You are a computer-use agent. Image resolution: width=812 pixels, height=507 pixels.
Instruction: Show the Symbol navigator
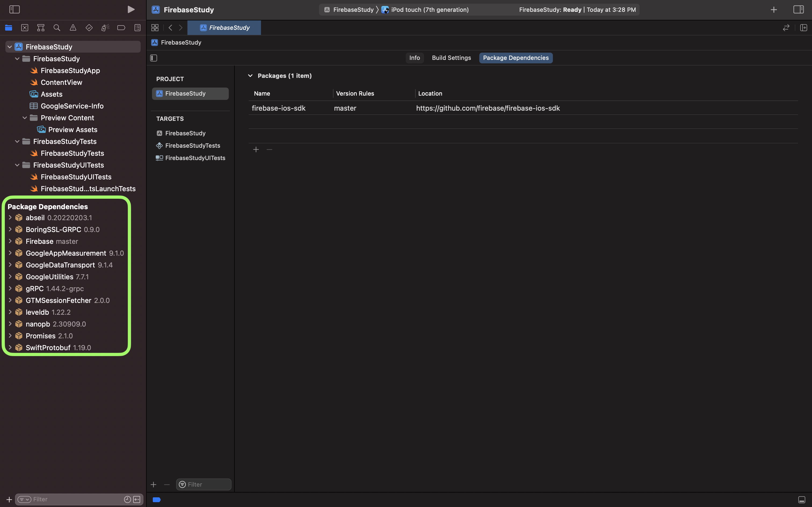41,27
